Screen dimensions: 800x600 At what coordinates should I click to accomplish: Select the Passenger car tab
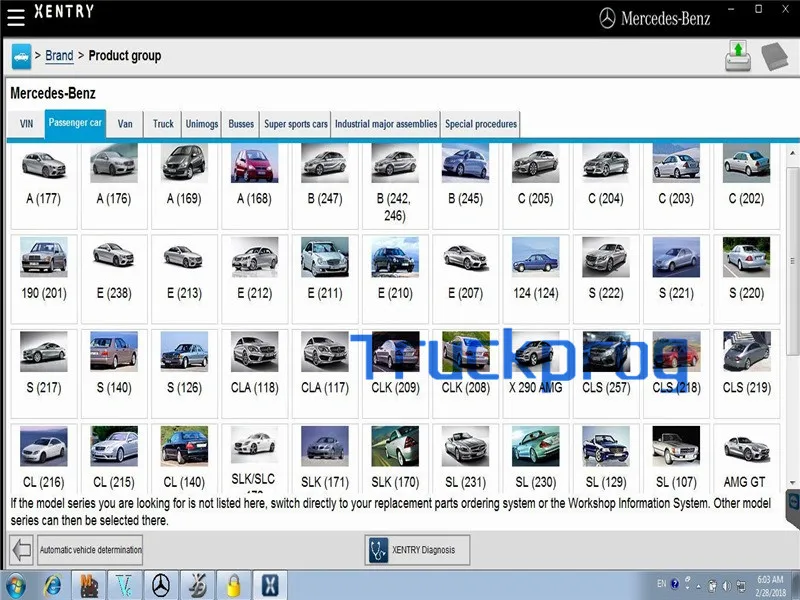[75, 123]
